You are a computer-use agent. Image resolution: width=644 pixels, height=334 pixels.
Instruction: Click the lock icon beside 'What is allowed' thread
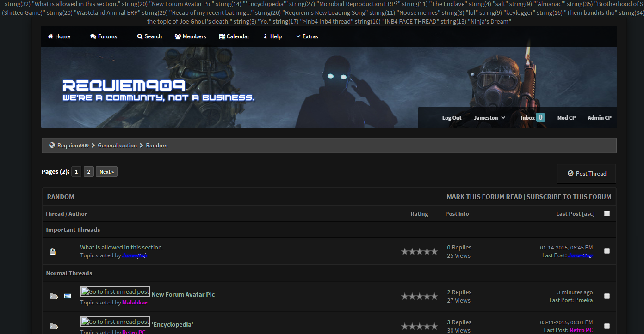(x=53, y=251)
